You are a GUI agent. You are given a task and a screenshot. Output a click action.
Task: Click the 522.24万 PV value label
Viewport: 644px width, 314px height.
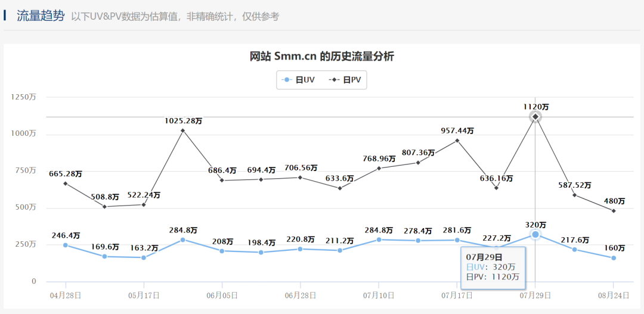(144, 195)
